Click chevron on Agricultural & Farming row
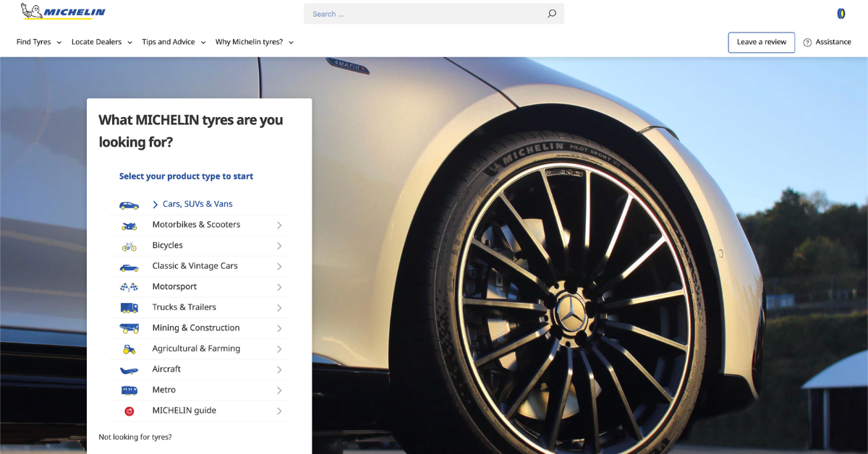Image resolution: width=868 pixels, height=454 pixels. point(279,349)
